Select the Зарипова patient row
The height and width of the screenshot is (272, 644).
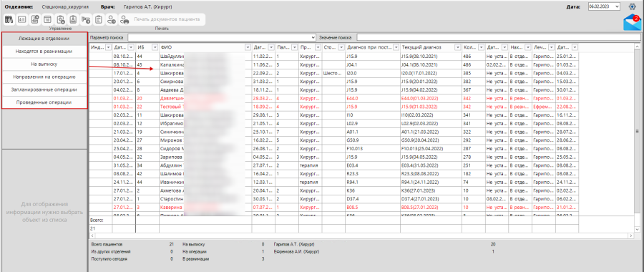click(x=333, y=157)
